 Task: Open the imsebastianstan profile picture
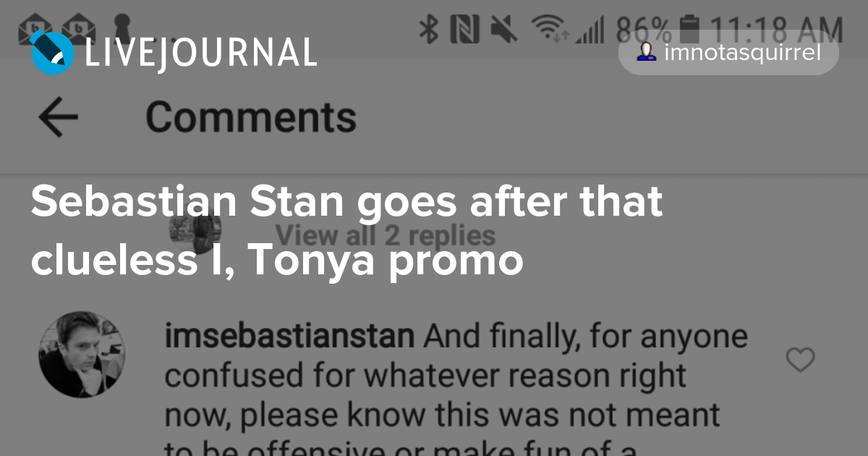click(x=82, y=355)
